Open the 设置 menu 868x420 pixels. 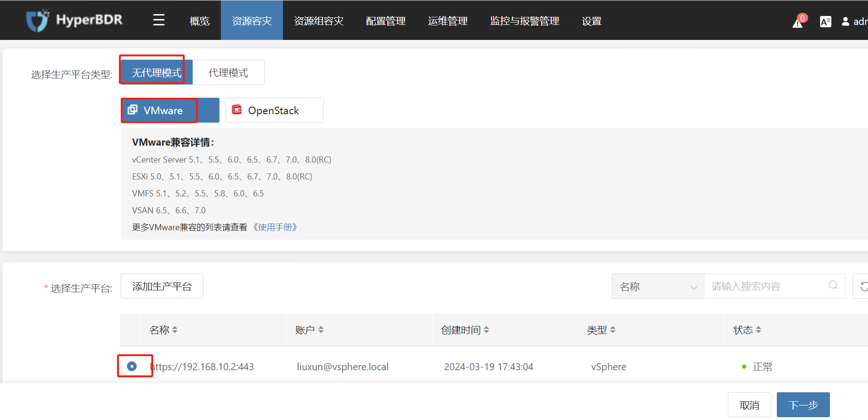[592, 21]
